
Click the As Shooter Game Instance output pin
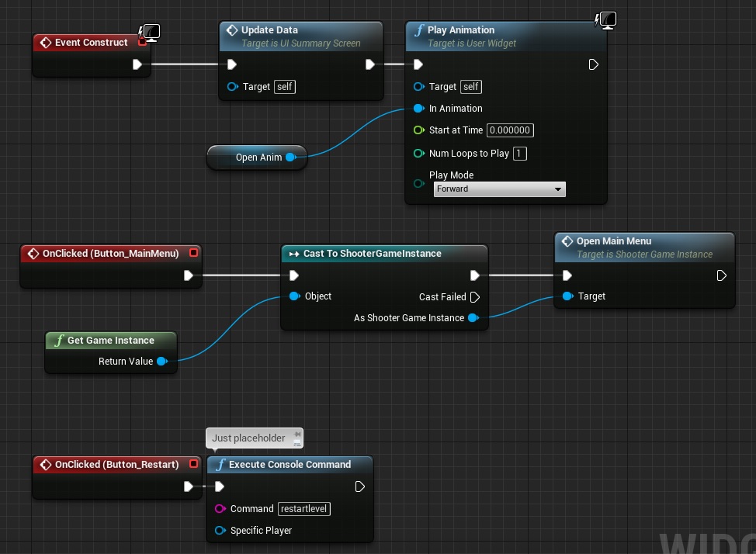click(473, 318)
